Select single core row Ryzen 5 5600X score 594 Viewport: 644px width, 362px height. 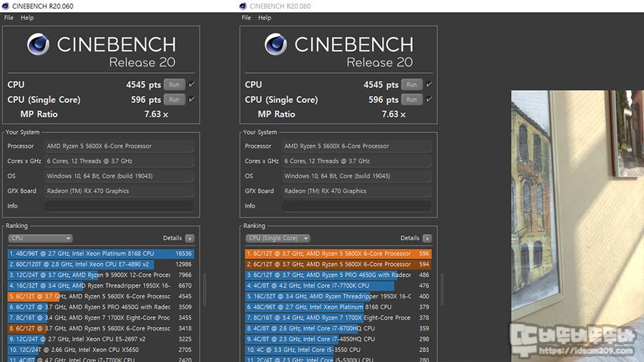pos(338,264)
